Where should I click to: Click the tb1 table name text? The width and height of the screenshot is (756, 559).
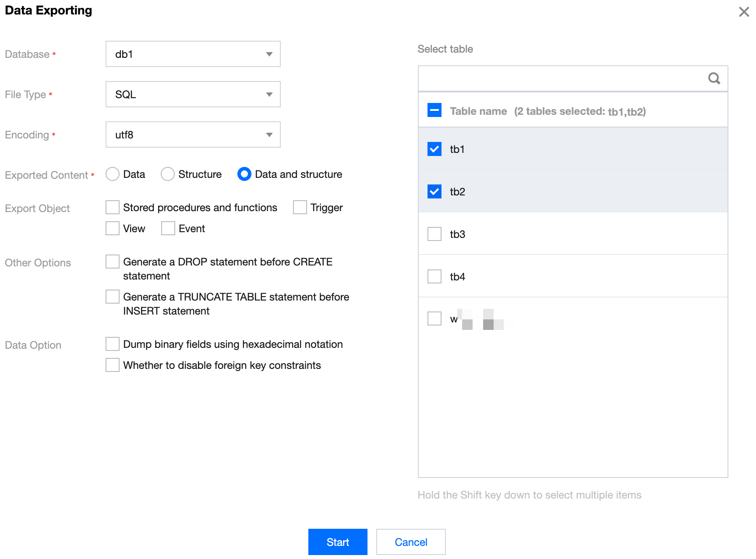coord(457,149)
